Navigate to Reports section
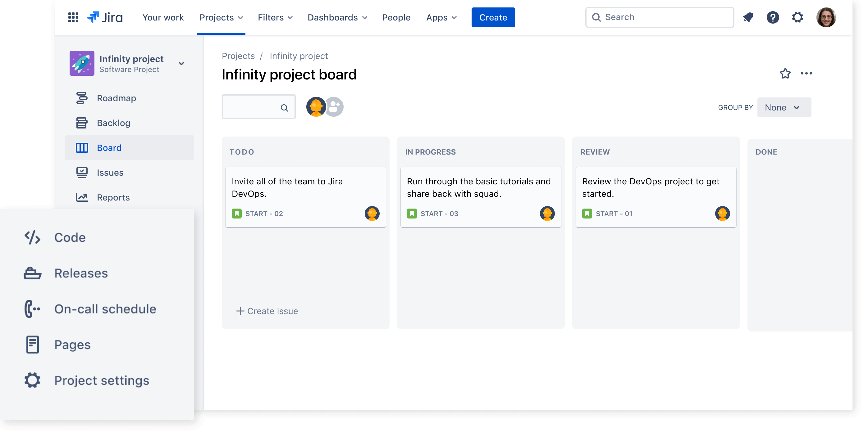This screenshot has width=868, height=437. pyautogui.click(x=113, y=197)
